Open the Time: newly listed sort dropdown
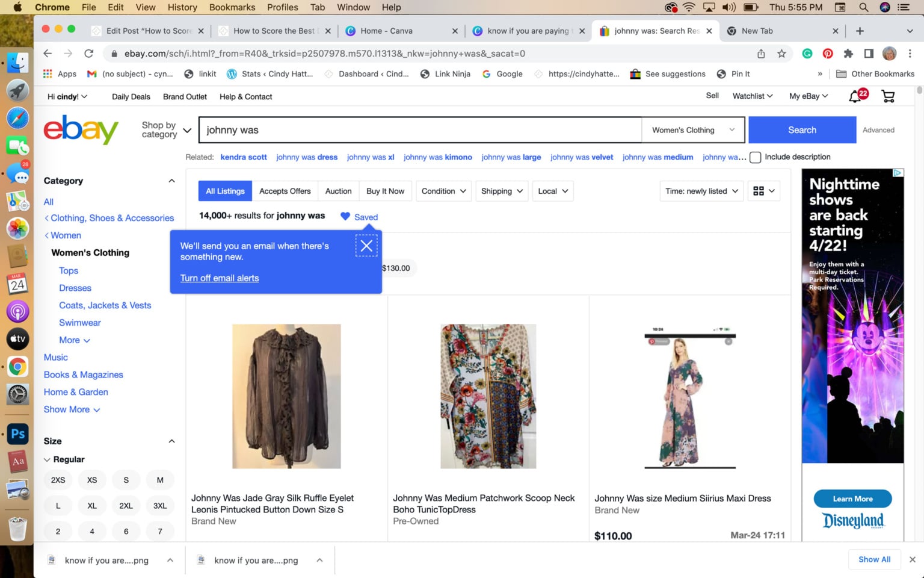This screenshot has height=578, width=924. click(x=701, y=191)
